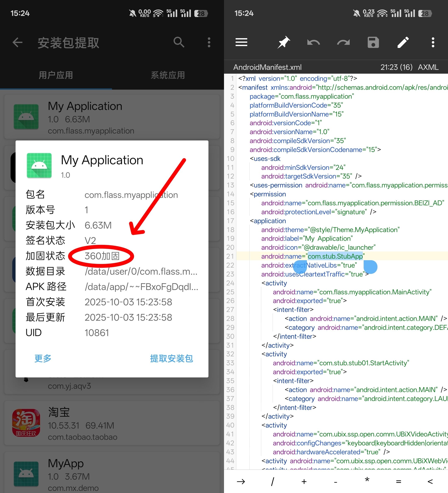The width and height of the screenshot is (448, 493).
Task: Tap the left text selection handle
Action: click(x=300, y=267)
